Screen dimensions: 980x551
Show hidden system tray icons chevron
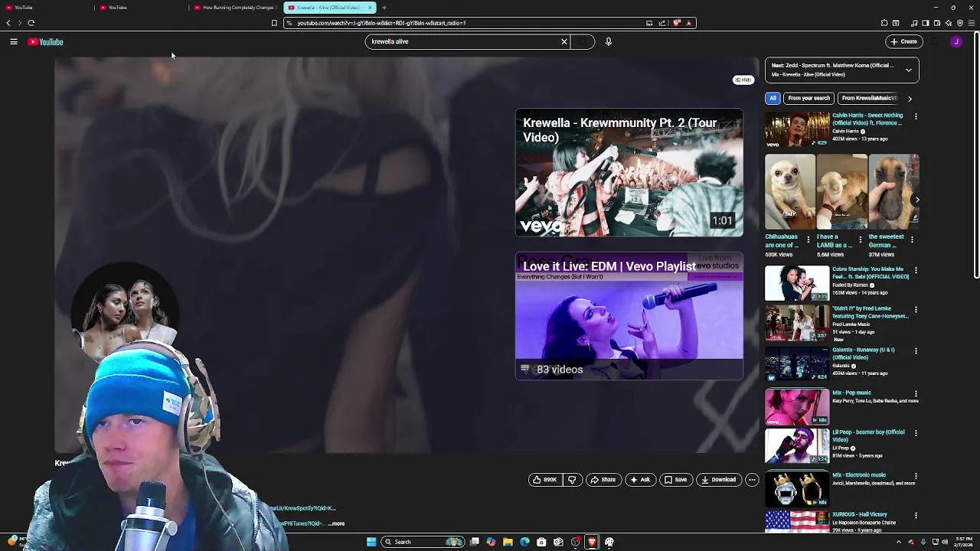(x=900, y=542)
